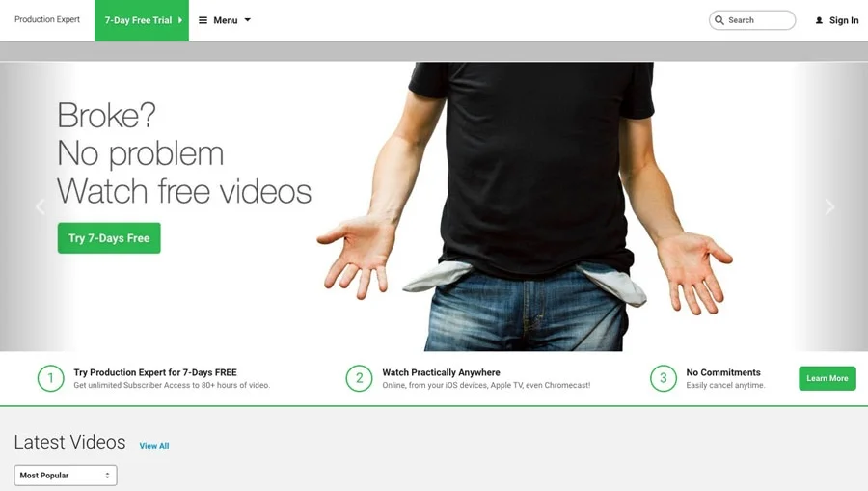868x491 pixels.
Task: Click the Learn More button
Action: [827, 378]
